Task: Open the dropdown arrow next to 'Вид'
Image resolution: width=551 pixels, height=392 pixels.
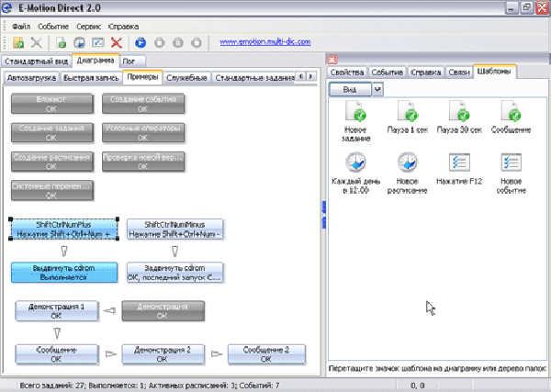Action: [377, 89]
